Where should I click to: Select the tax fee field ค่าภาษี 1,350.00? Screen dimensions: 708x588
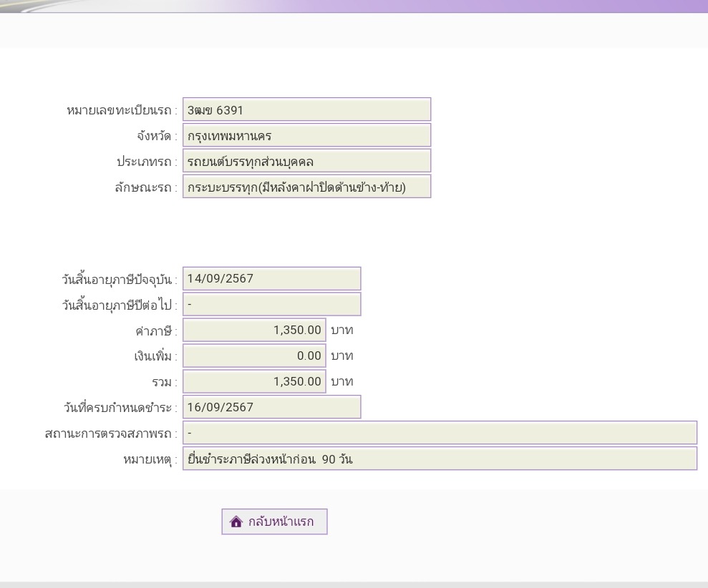coord(254,330)
